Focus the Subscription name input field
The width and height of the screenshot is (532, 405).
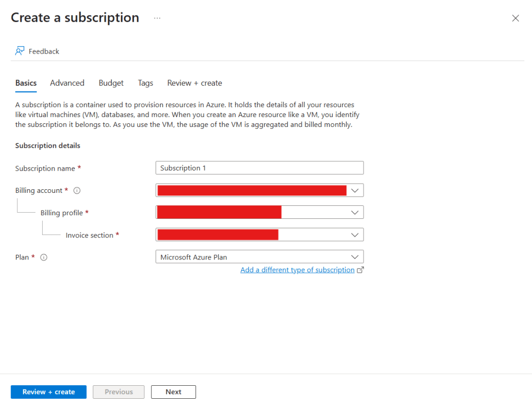(259, 168)
